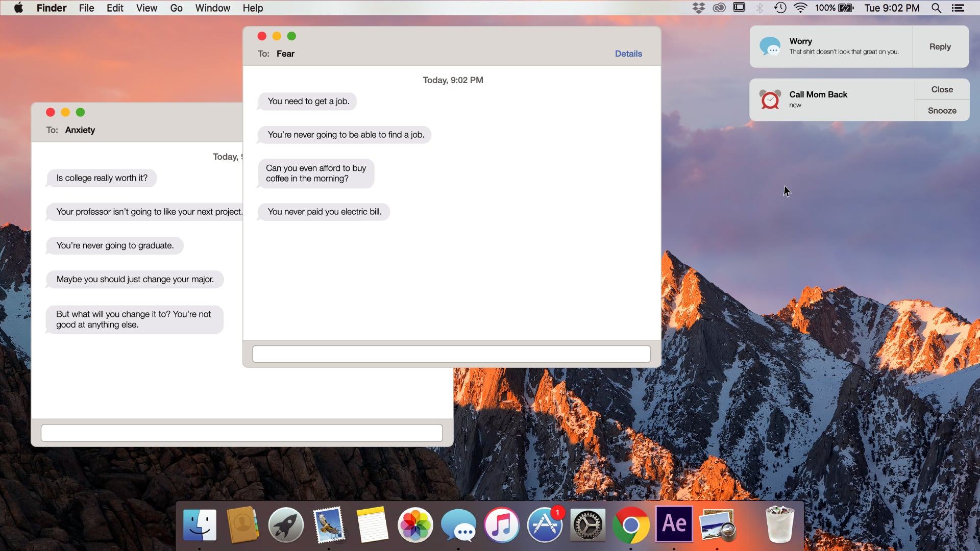Image resolution: width=980 pixels, height=551 pixels.
Task: Launch Launchpad rocket icon
Action: click(286, 525)
